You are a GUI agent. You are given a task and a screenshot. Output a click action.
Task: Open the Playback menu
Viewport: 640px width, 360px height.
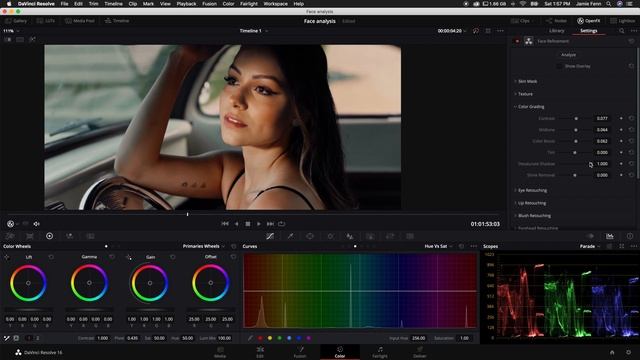(x=186, y=4)
